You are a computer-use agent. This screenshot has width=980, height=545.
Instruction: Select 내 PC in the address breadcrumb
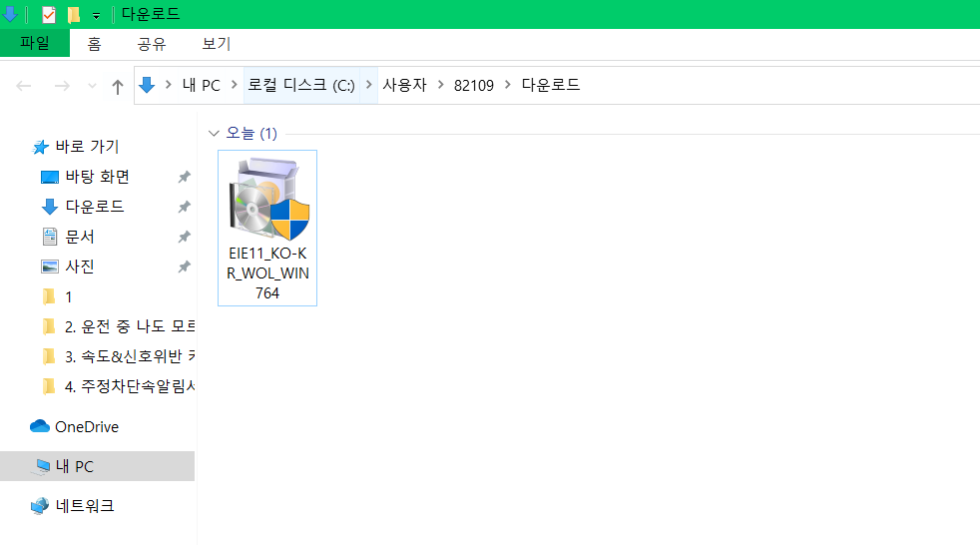coord(202,85)
